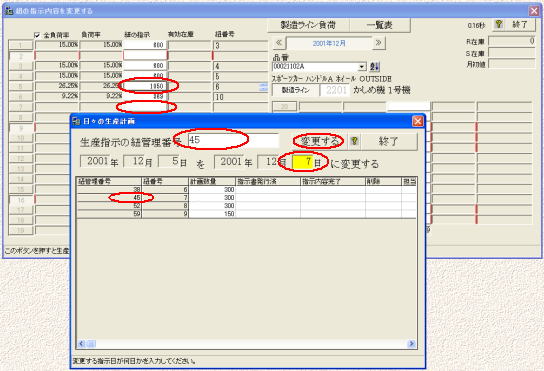Click the 製造ライン button
The width and height of the screenshot is (544, 371).
point(296,90)
